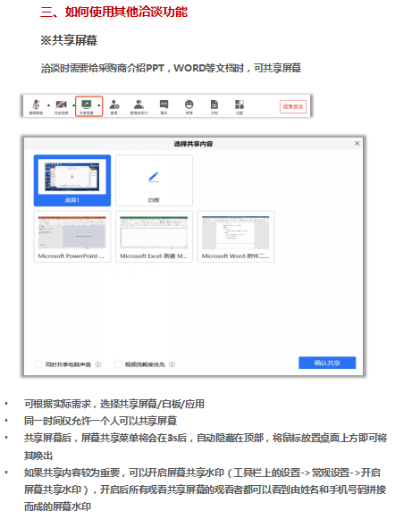
Task: Open the settings icon in toolbar
Action: [239, 106]
